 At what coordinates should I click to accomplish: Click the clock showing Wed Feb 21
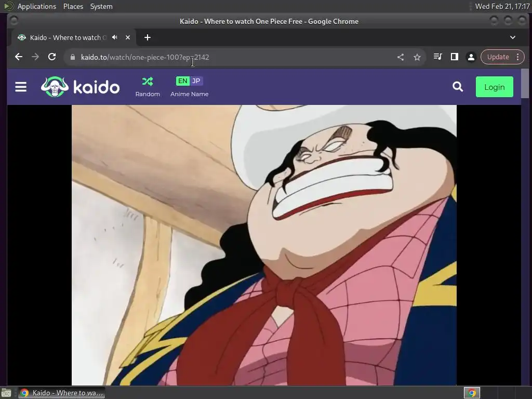[502, 6]
